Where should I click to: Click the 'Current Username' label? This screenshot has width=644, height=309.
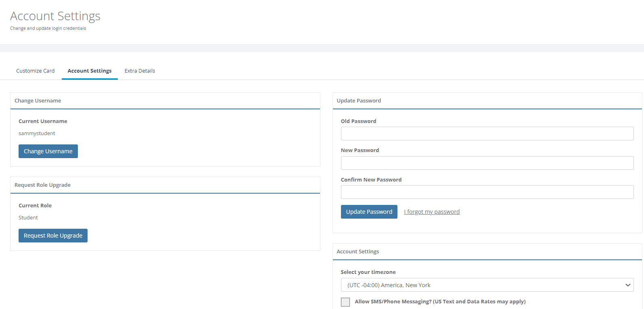43,121
